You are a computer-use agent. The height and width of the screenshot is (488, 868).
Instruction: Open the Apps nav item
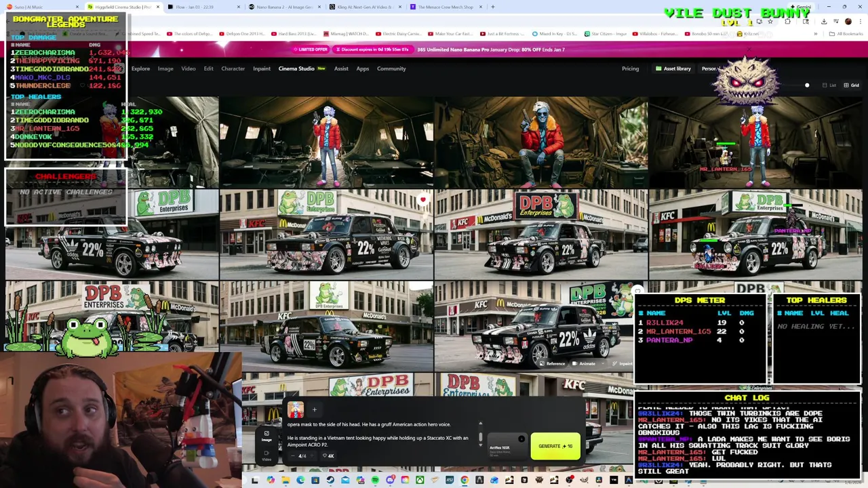click(363, 68)
